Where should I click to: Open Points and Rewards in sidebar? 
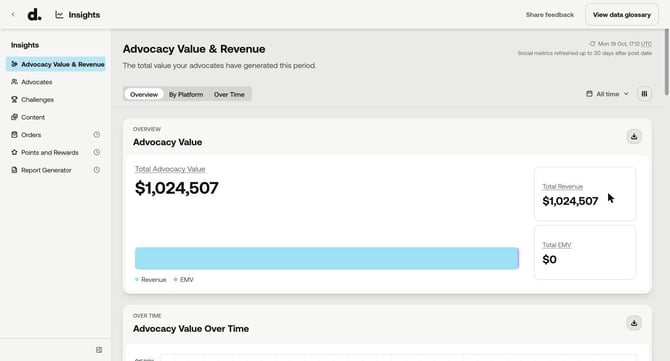56,153
